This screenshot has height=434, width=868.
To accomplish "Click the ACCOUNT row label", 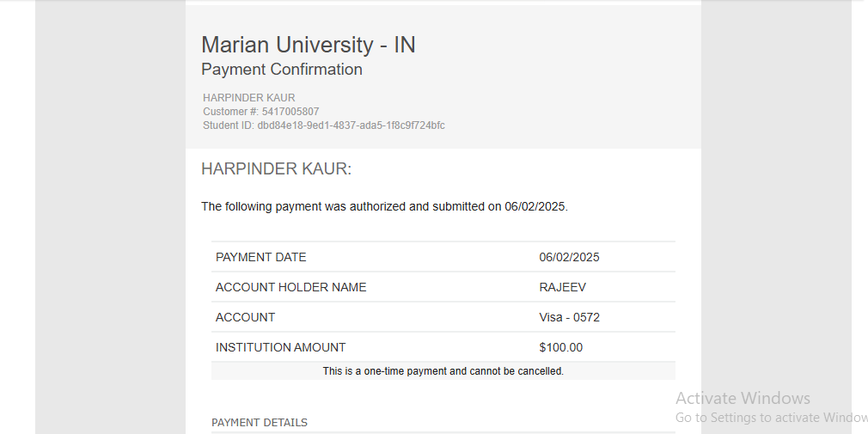I will coord(245,317).
